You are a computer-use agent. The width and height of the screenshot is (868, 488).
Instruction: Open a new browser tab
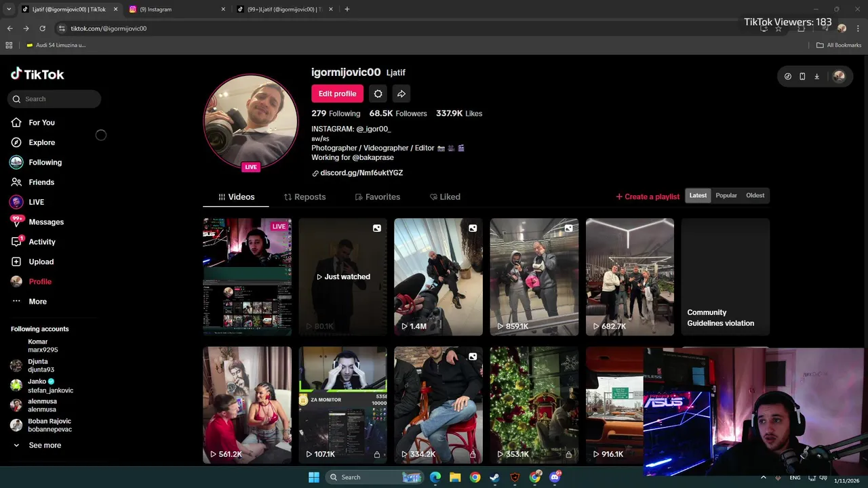point(347,9)
